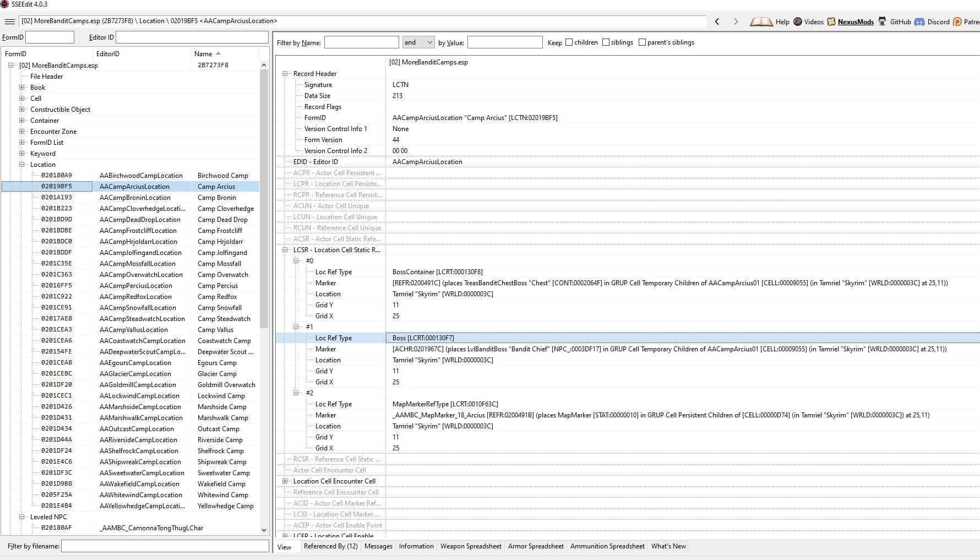This screenshot has height=560, width=980.
Task: Open the Messages tab
Action: pyautogui.click(x=378, y=546)
